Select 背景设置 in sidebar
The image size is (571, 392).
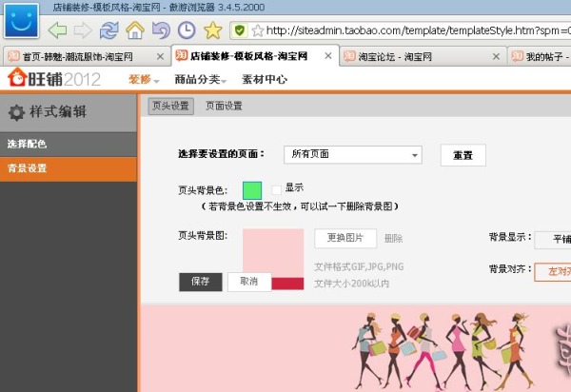tap(69, 169)
